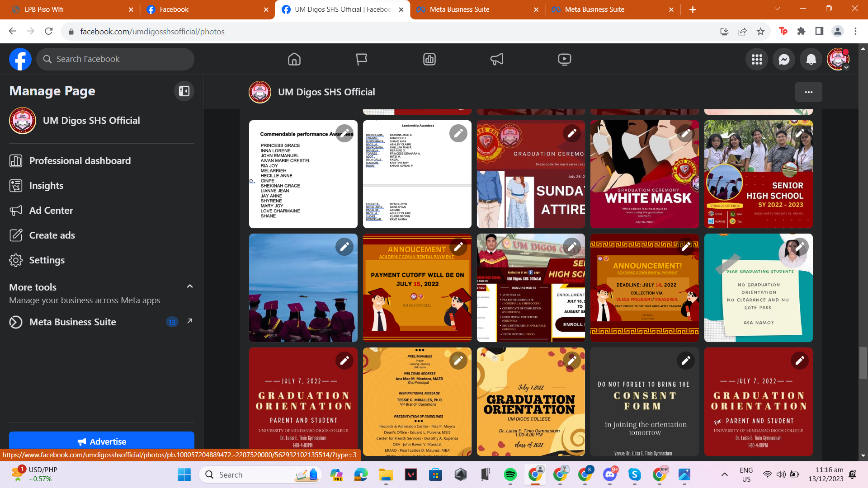Edit the Leadership Awardees photo
868x488 pixels.
click(x=458, y=133)
